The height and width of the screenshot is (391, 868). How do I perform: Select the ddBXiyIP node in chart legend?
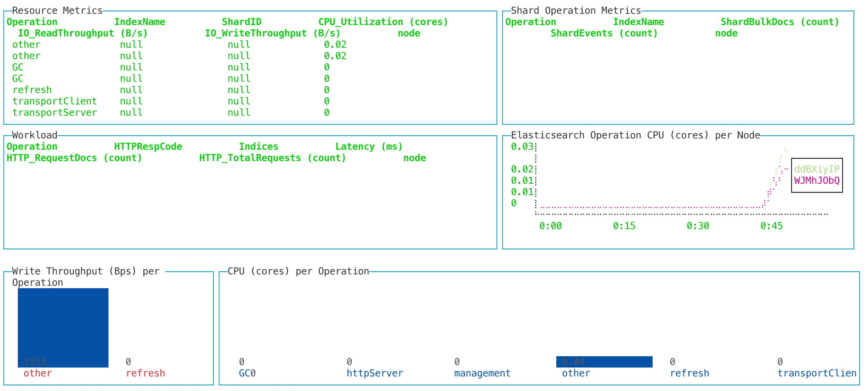pyautogui.click(x=817, y=169)
